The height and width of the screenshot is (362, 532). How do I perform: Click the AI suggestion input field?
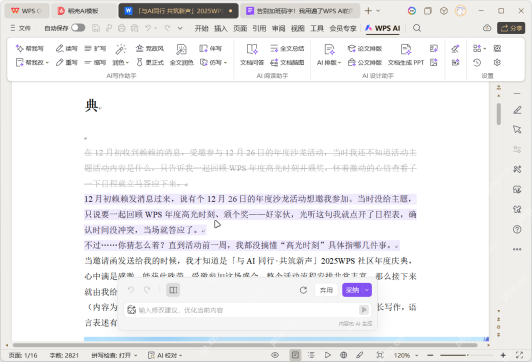(x=248, y=310)
